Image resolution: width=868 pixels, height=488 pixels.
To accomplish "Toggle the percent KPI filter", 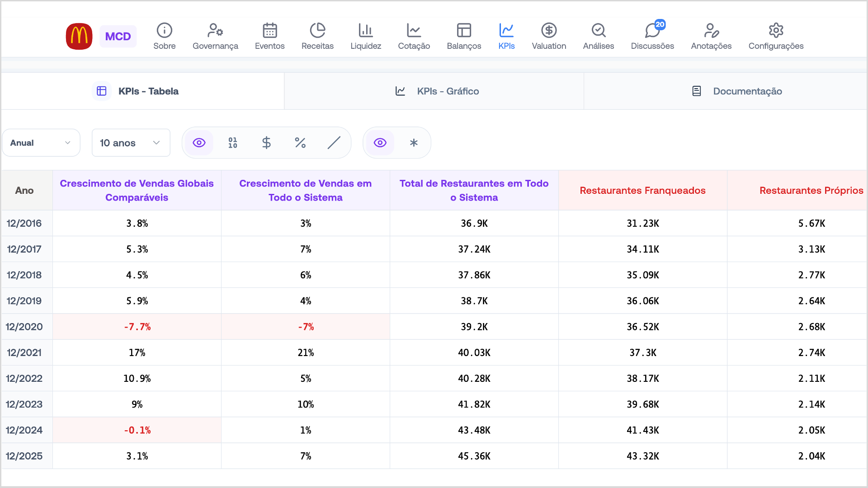I will (300, 143).
